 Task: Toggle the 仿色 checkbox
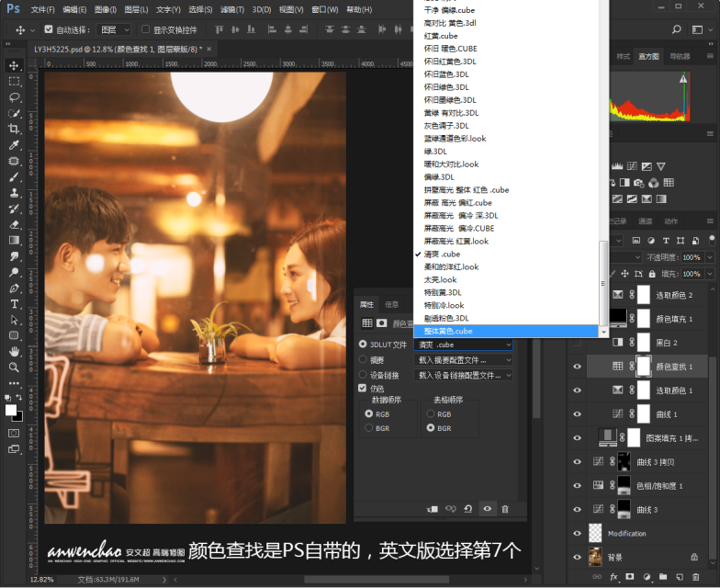pyautogui.click(x=363, y=388)
